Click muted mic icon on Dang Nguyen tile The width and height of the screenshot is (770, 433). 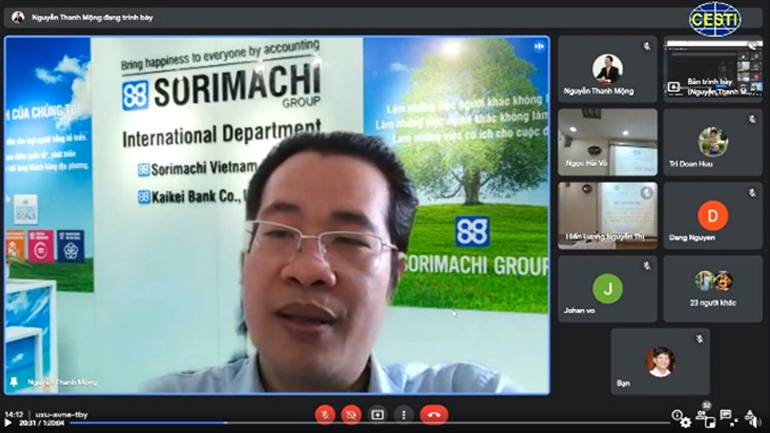click(x=752, y=193)
